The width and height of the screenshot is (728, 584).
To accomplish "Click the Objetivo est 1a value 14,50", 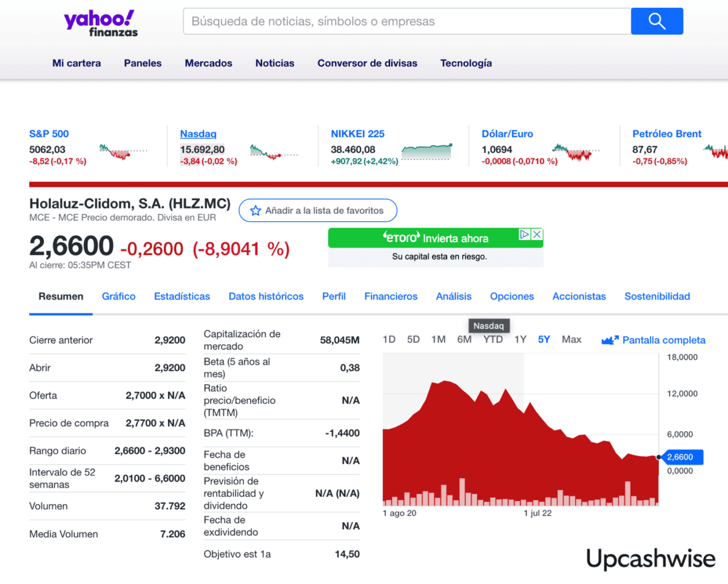I will (347, 554).
